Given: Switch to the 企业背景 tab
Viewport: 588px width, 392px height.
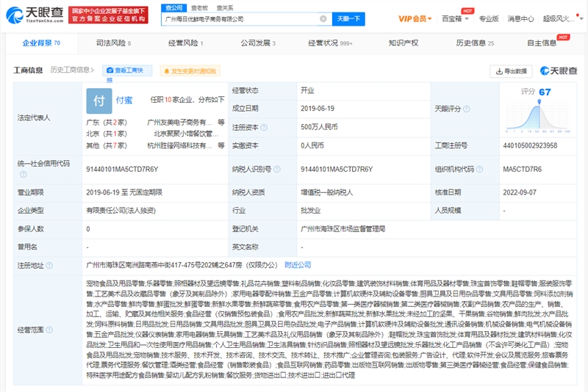Looking at the screenshot, I should (x=41, y=43).
